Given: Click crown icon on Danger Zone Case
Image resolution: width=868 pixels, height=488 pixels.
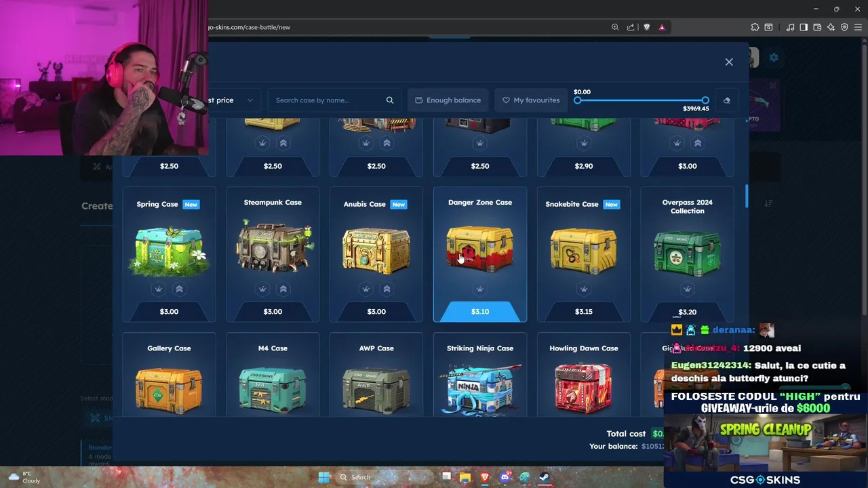Looking at the screenshot, I should point(479,289).
